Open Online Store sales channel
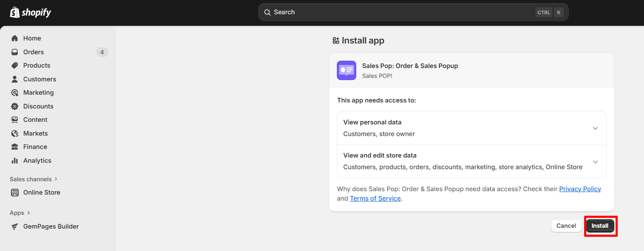644x251 pixels. click(x=41, y=192)
